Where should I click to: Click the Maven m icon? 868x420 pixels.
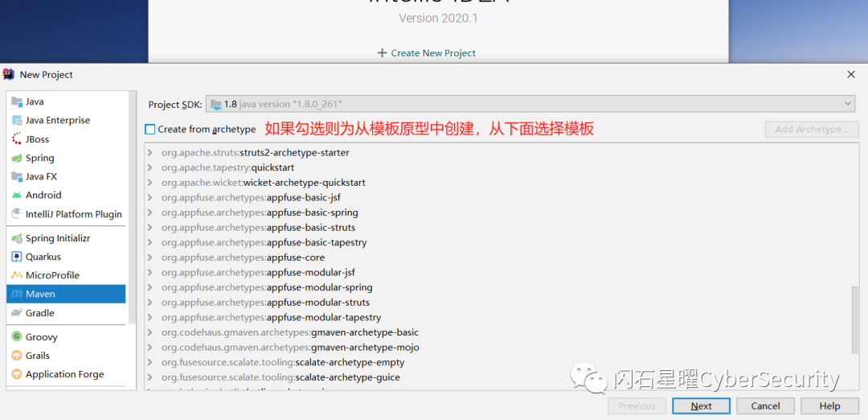click(17, 294)
